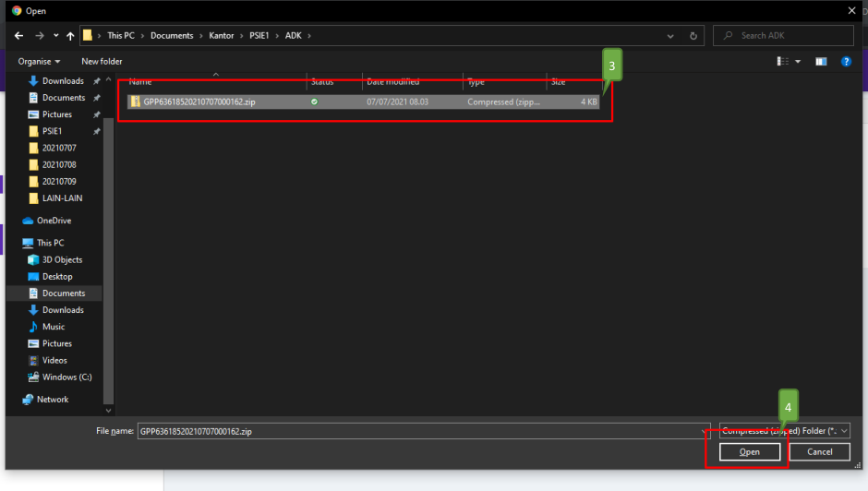The image size is (868, 491).
Task: Toggle the preview pane icon
Action: point(821,62)
